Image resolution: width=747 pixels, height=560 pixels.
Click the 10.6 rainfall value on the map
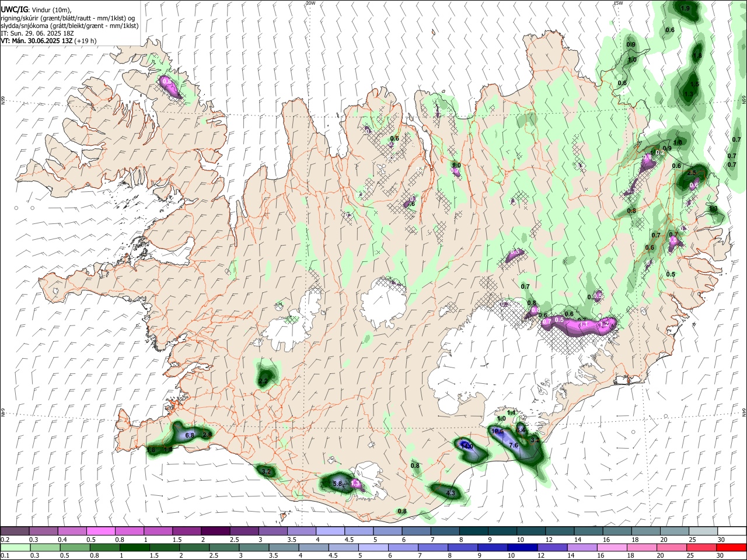(x=498, y=431)
